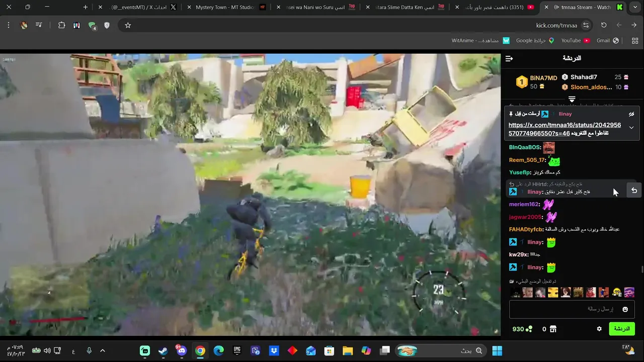
Task: Open WitAnime bookmark
Action: pos(480,40)
